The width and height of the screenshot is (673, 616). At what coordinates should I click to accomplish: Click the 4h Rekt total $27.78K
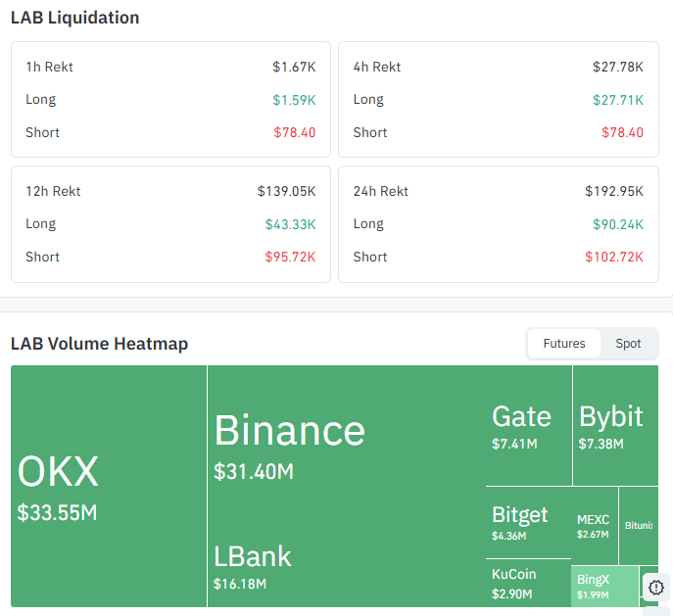pyautogui.click(x=618, y=67)
